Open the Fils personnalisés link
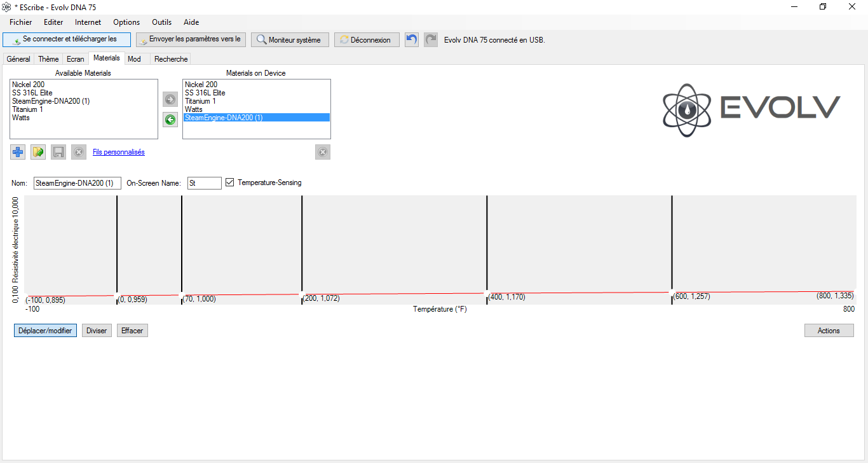Viewport: 868px width, 463px height. (119, 152)
